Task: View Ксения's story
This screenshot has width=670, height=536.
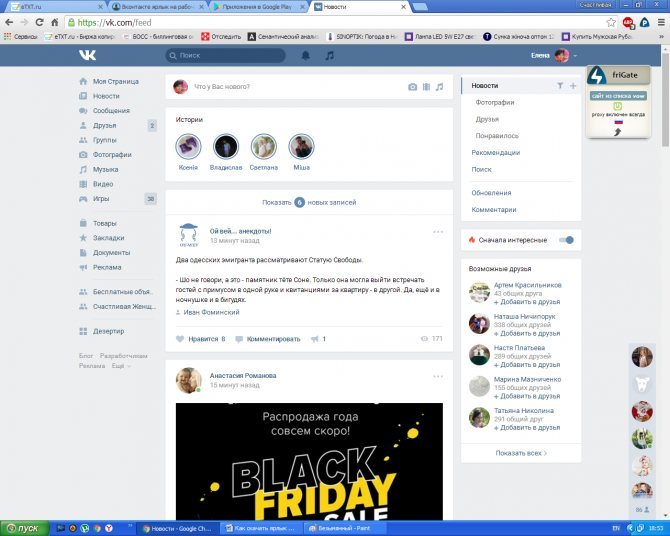Action: 188,147
